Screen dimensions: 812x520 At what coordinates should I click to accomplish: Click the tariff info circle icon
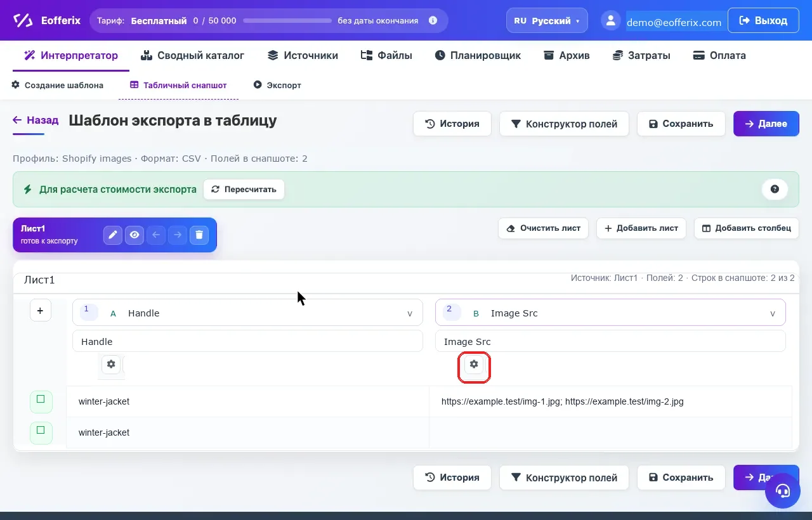pos(433,20)
